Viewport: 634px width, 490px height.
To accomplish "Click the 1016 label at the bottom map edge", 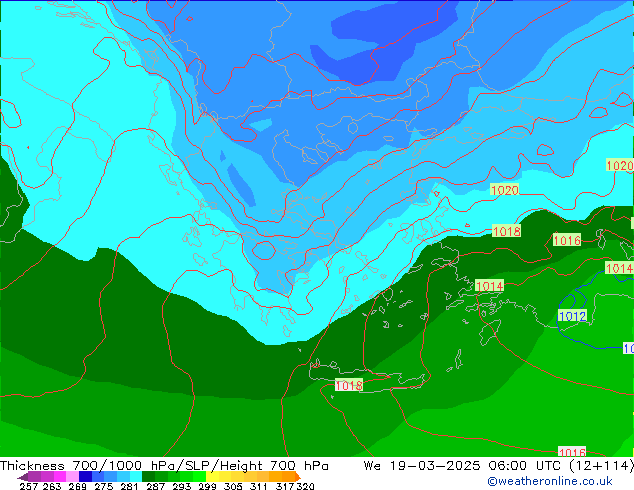I will point(572,452).
